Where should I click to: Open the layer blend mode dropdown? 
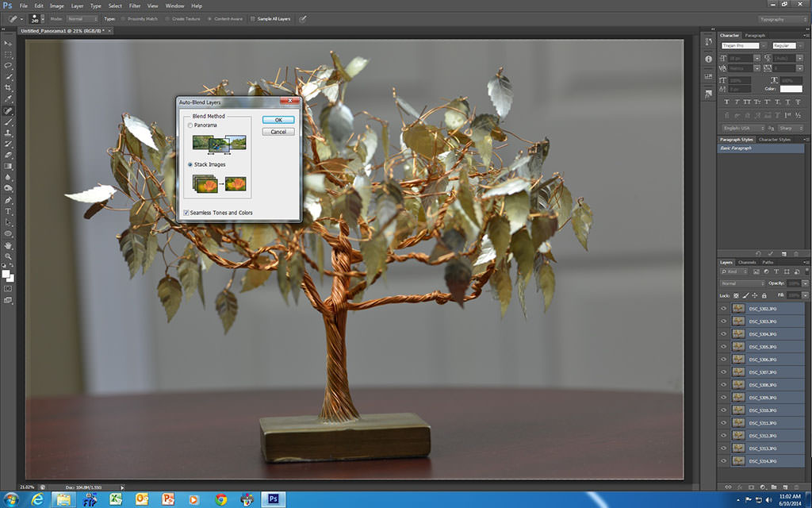tap(742, 283)
